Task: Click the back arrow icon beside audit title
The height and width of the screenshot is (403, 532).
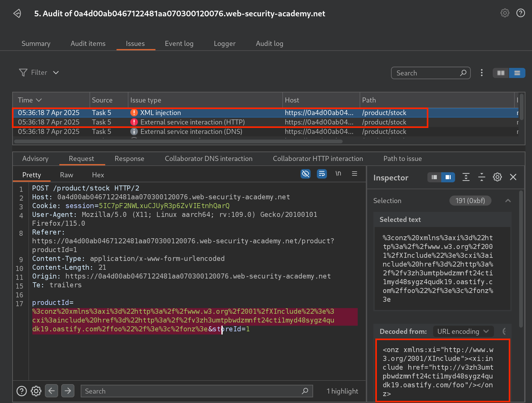Action: pyautogui.click(x=17, y=13)
